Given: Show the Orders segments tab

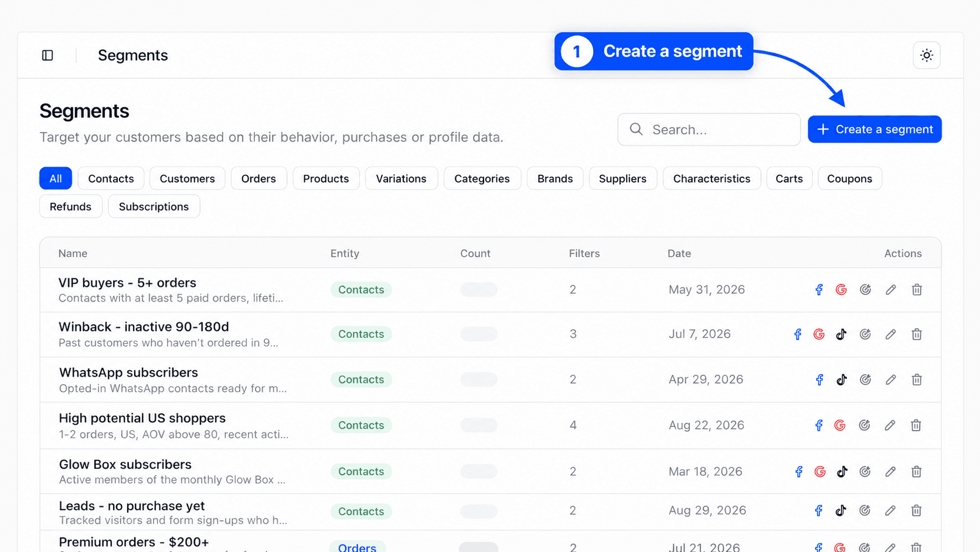Looking at the screenshot, I should click(258, 178).
